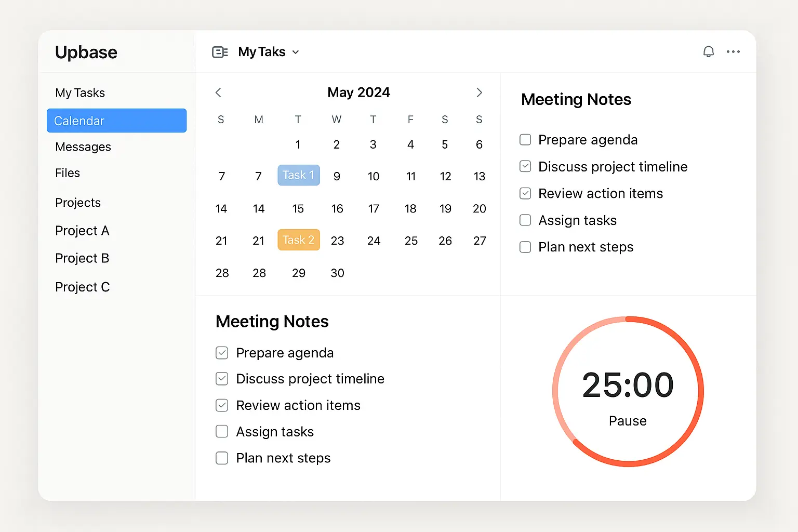
Task: Select day 19 on the calendar
Action: pos(445,209)
